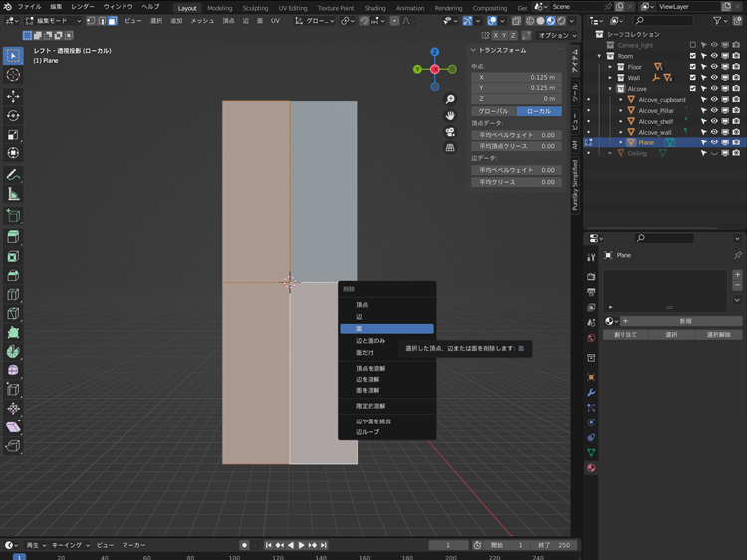Open the オプション dropdown in viewport header
This screenshot has width=747, height=560.
[x=556, y=35]
